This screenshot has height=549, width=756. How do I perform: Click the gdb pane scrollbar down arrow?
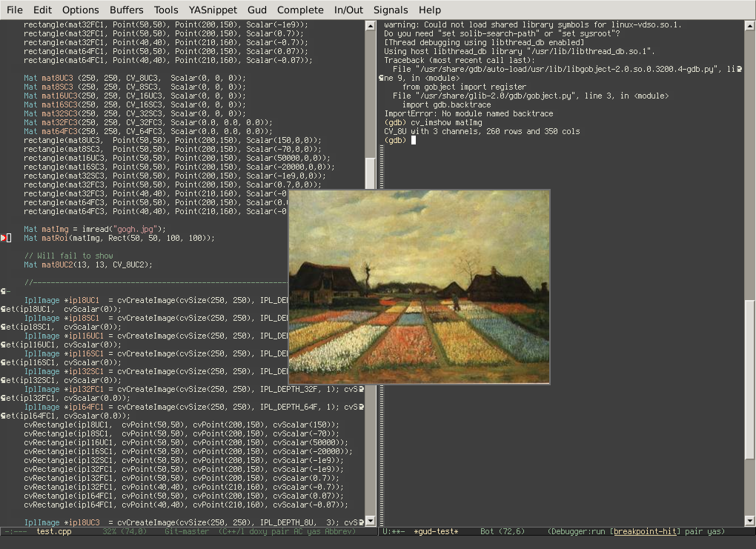click(750, 521)
